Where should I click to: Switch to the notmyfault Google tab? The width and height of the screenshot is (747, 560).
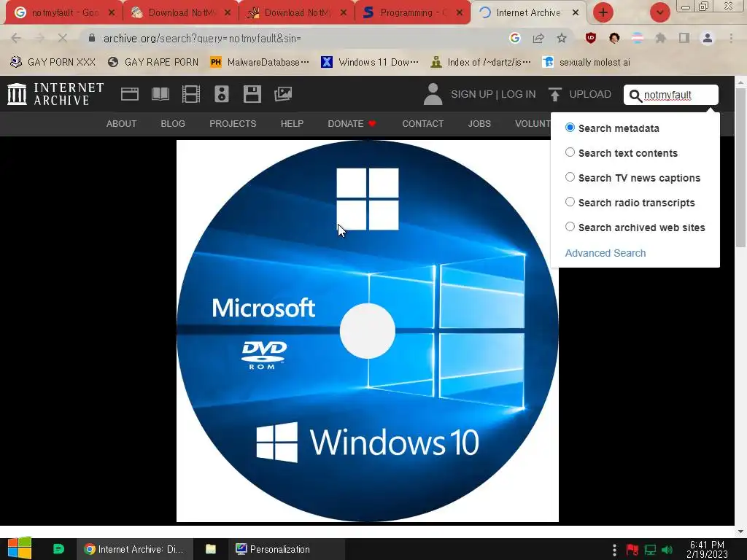64,13
